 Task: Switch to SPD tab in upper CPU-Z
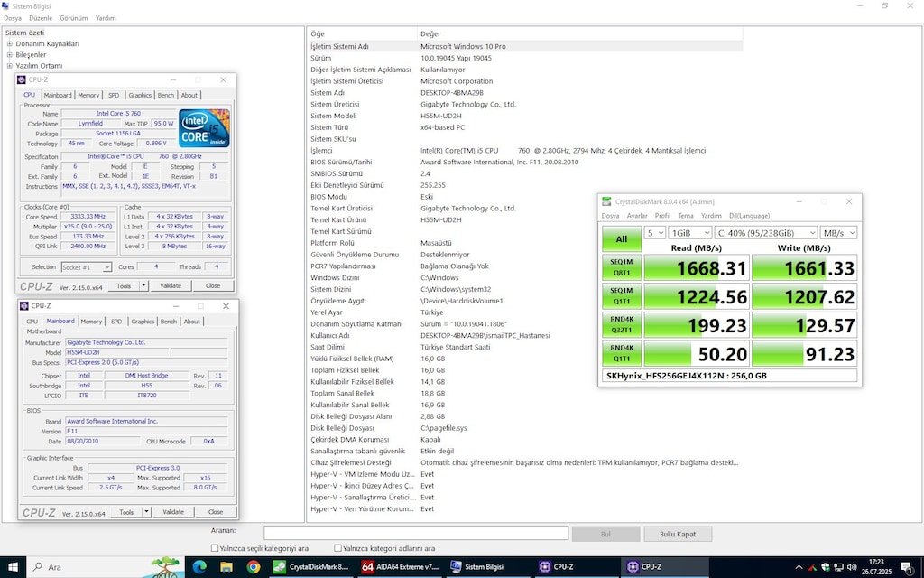[113, 95]
